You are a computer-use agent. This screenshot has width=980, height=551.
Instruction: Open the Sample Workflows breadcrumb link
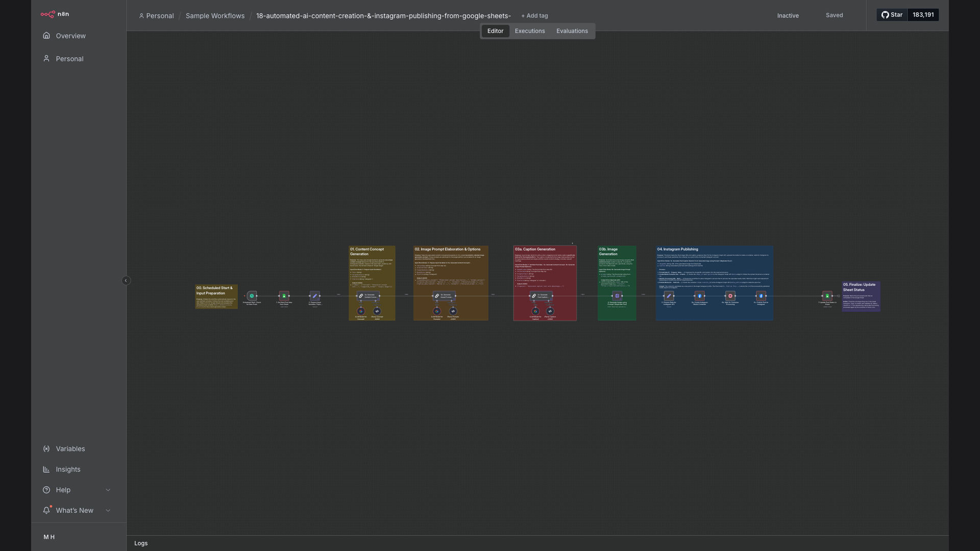pos(215,16)
